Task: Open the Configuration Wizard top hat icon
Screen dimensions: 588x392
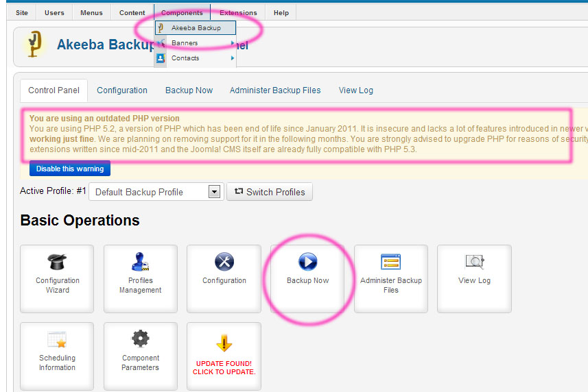Action: [x=57, y=262]
